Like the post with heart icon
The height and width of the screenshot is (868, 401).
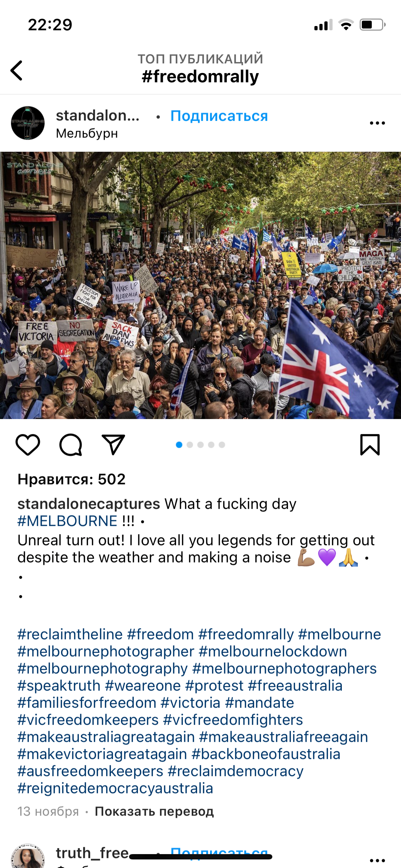[28, 444]
